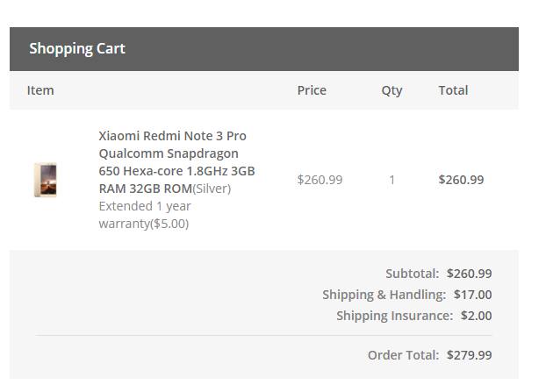Click the Shopping Cart header title
This screenshot has width=546, height=392.
point(77,49)
